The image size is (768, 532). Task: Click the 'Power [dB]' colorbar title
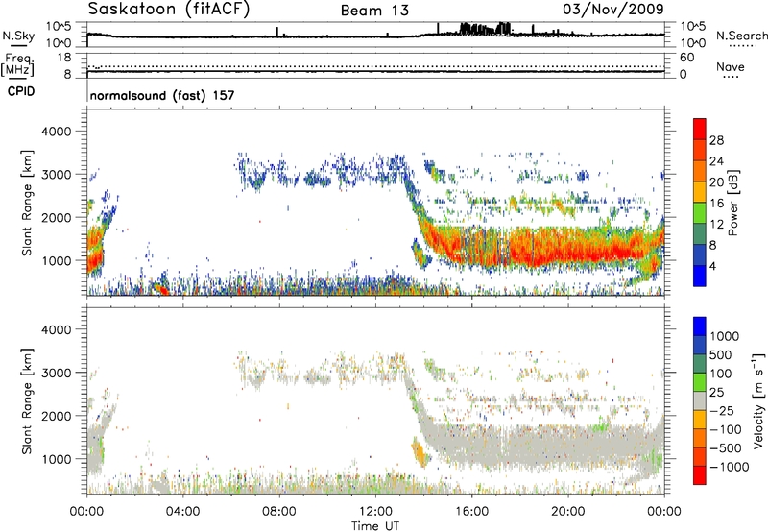tap(733, 203)
